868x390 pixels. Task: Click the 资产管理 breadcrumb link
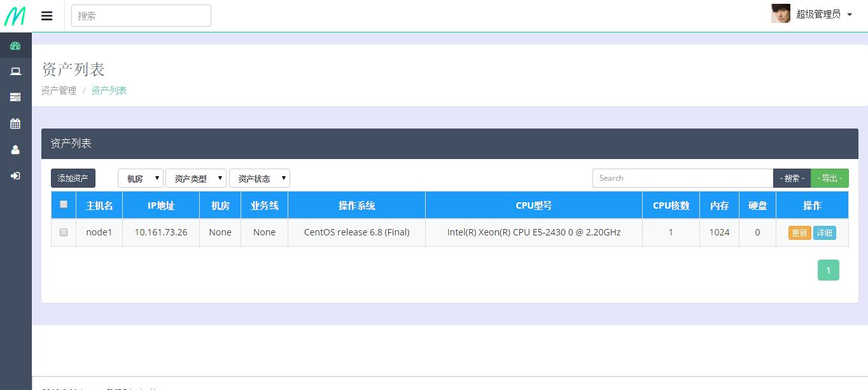pyautogui.click(x=59, y=90)
